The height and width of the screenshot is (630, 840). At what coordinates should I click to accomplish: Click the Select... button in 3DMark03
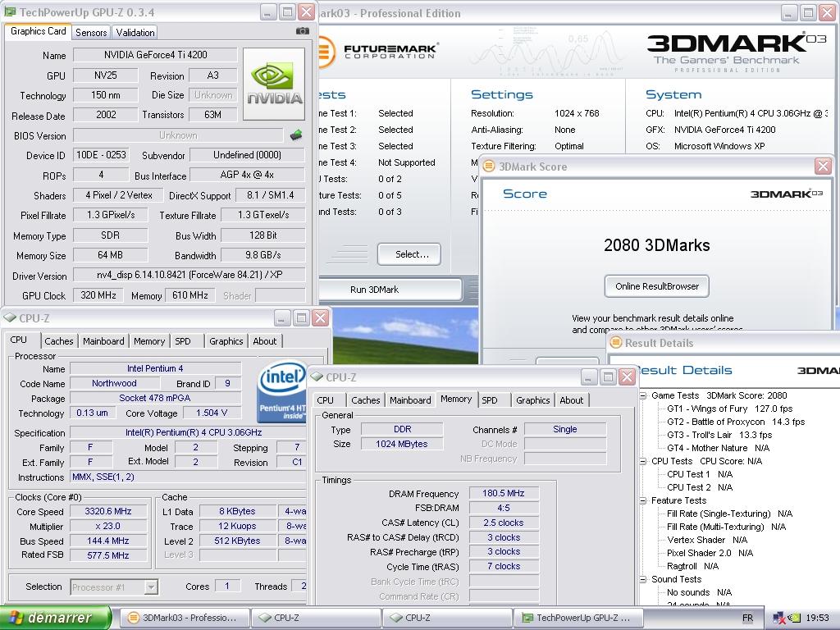(x=409, y=254)
